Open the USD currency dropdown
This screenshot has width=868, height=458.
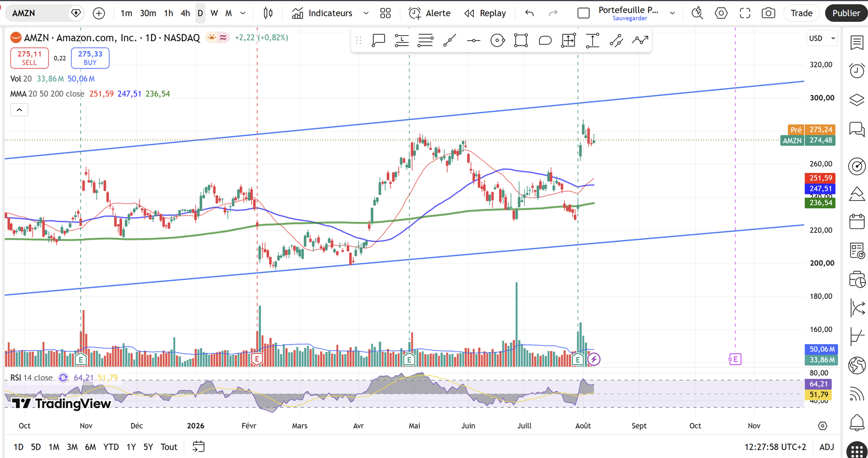[x=821, y=39]
